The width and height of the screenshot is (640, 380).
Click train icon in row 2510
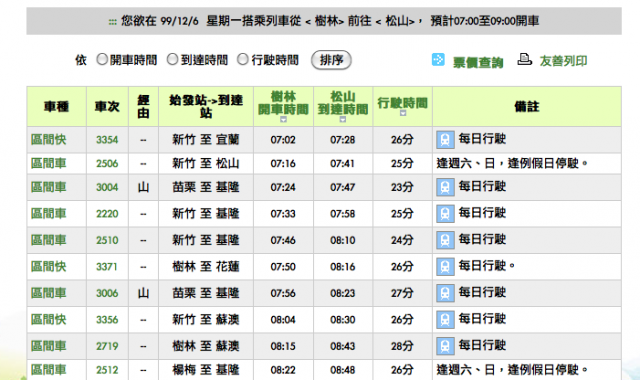(445, 240)
